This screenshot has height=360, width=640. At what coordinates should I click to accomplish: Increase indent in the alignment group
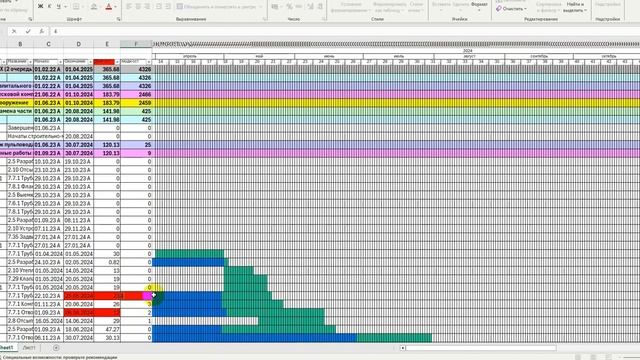169,7
